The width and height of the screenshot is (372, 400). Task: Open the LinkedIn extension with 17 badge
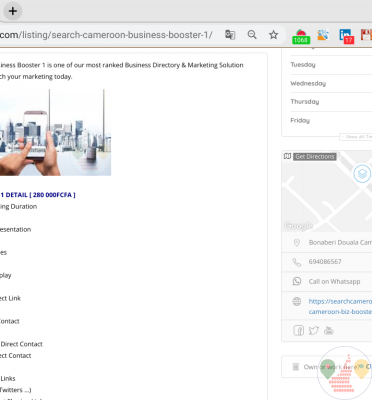click(346, 36)
